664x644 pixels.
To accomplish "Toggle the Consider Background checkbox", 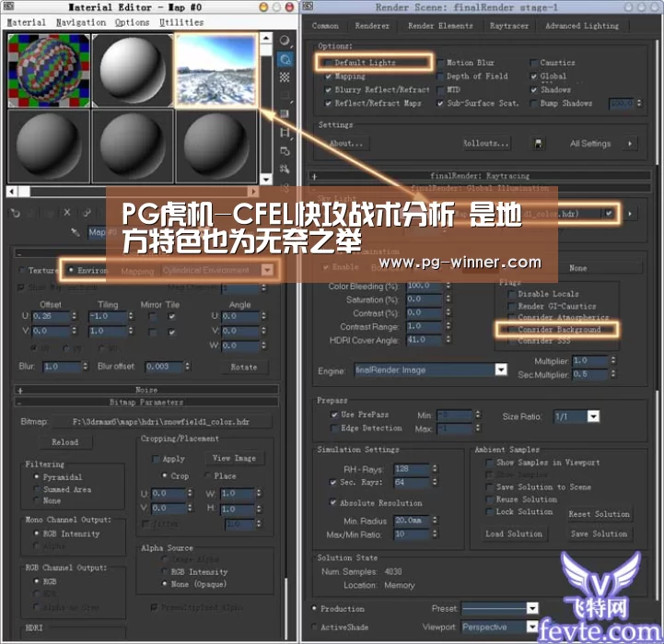I will 511,330.
